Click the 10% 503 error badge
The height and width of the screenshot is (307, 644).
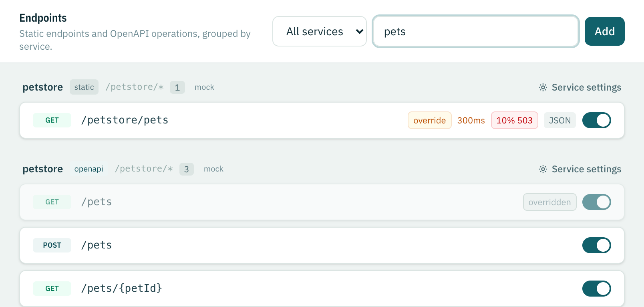click(x=515, y=120)
